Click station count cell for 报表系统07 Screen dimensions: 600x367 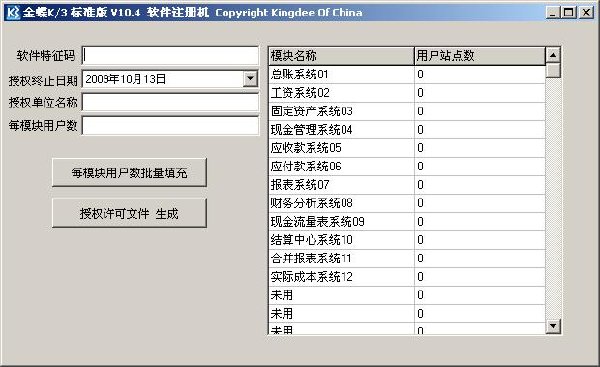[x=480, y=185]
